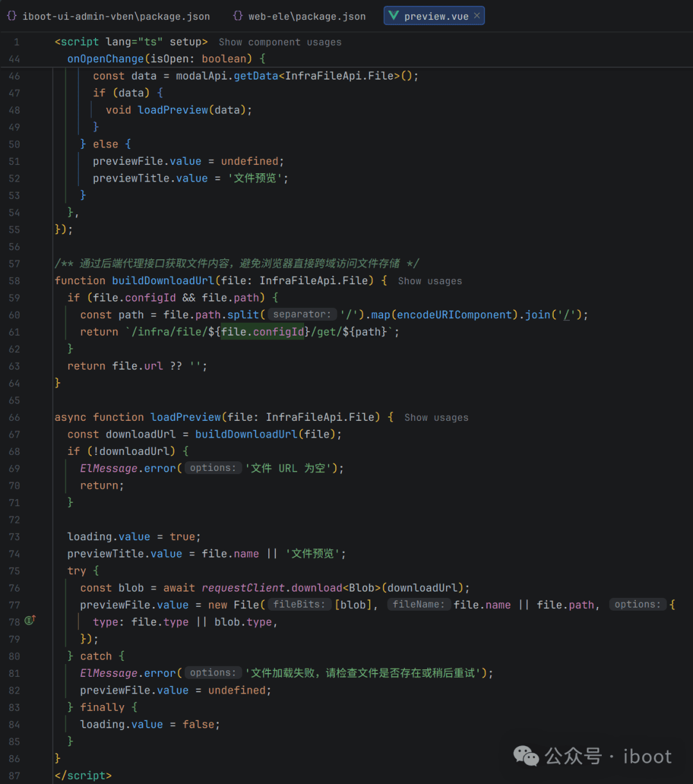Open "Show component usages" on line 1
Viewport: 693px width, 784px height.
[280, 42]
